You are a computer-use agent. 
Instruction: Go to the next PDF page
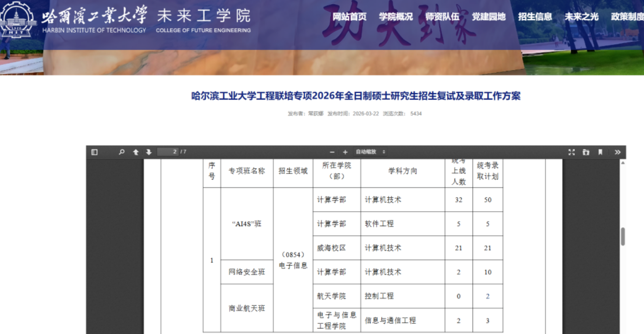[x=149, y=152]
